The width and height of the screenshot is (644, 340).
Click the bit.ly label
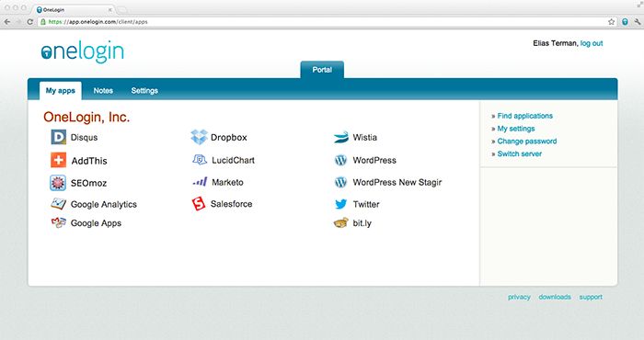pos(362,223)
